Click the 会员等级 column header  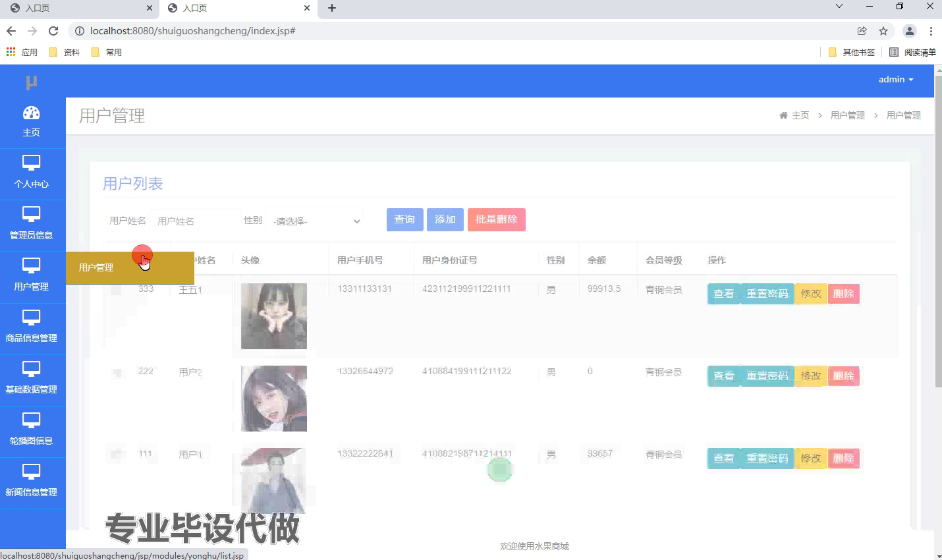pyautogui.click(x=664, y=260)
